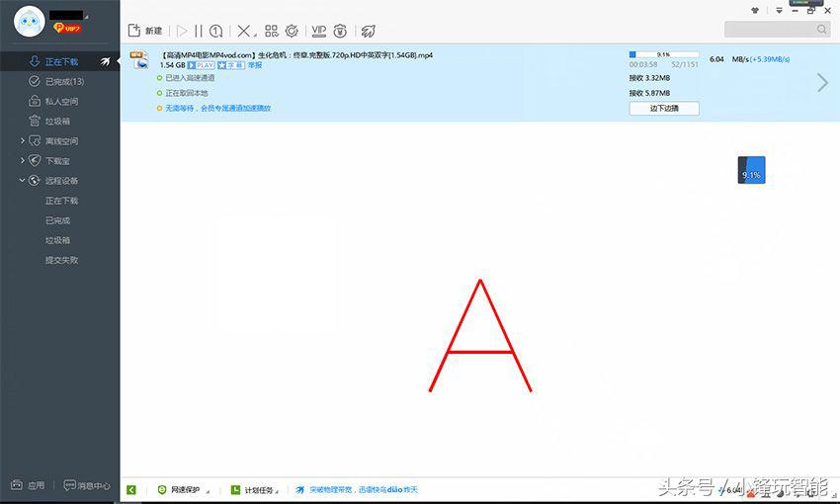Screen dimensions: 840x504
Task: Click the 00:03:58 remaining time
Action: [643, 64]
